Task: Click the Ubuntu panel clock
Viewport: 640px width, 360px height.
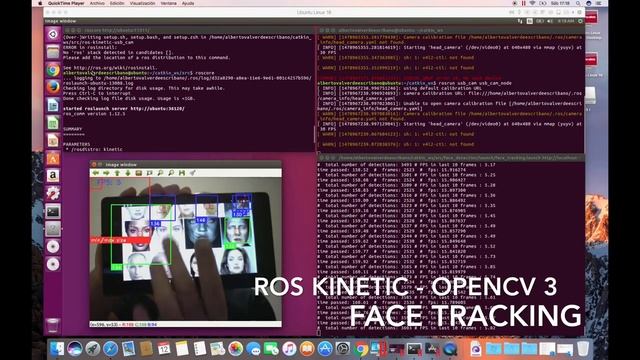Action: [x=565, y=21]
